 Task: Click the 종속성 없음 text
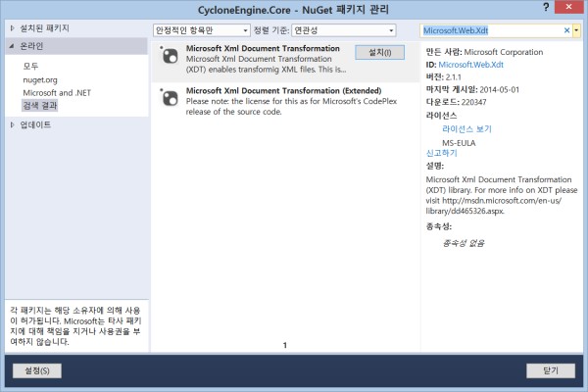[x=464, y=243]
